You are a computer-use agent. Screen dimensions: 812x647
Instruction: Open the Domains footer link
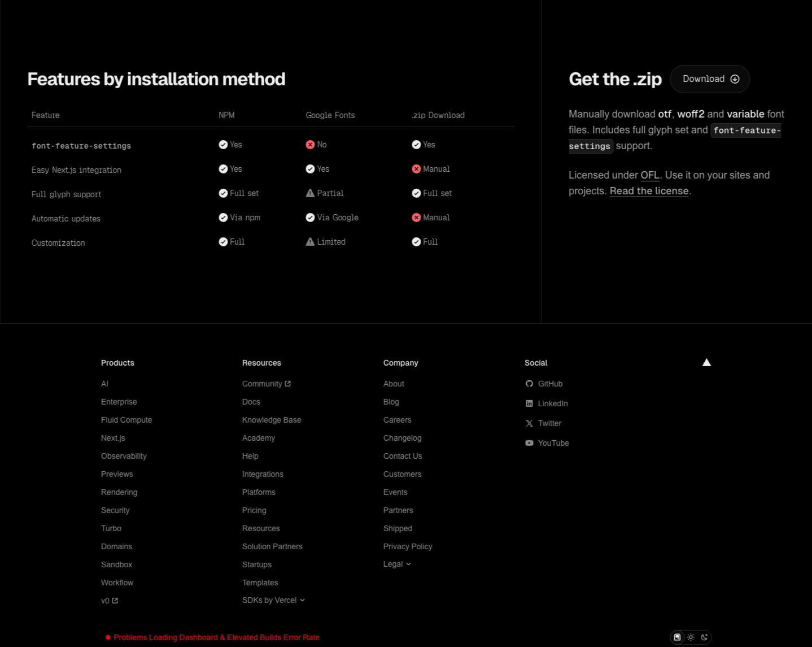(116, 546)
